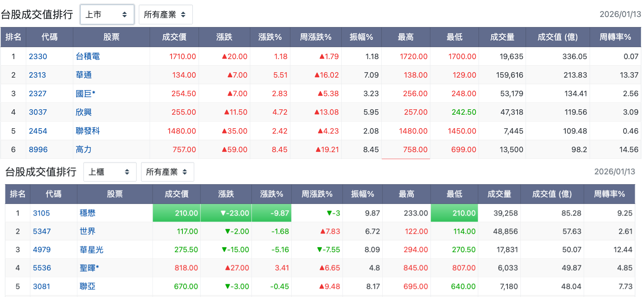The width and height of the screenshot is (644, 297).
Task: Expand the lower 所有產業 industry selector
Action: pyautogui.click(x=167, y=172)
